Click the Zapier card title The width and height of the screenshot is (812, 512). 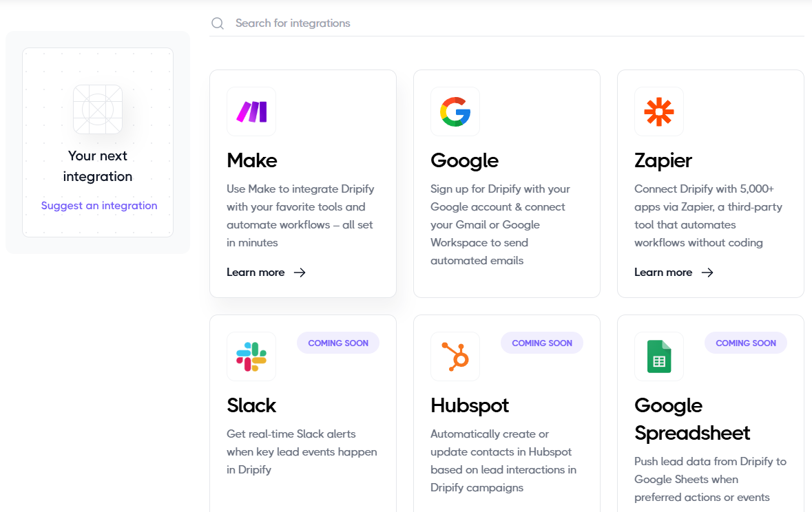tap(663, 160)
